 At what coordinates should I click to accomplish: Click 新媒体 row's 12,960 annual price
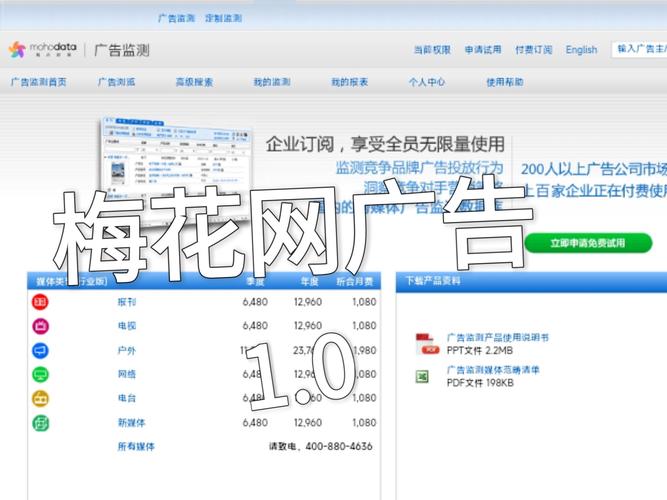click(308, 423)
